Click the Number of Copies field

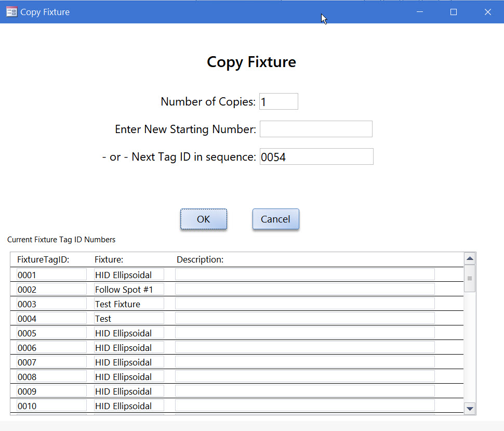[x=278, y=101]
